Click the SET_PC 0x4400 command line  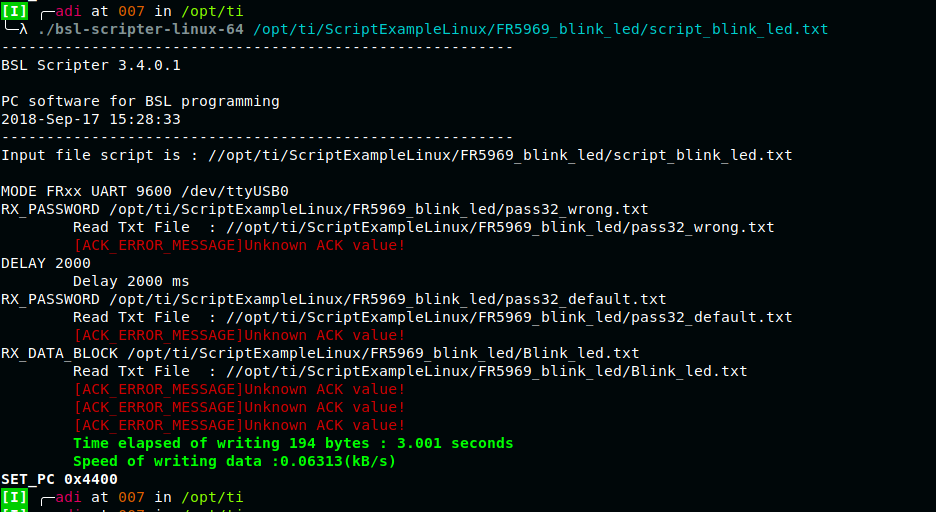click(x=59, y=479)
